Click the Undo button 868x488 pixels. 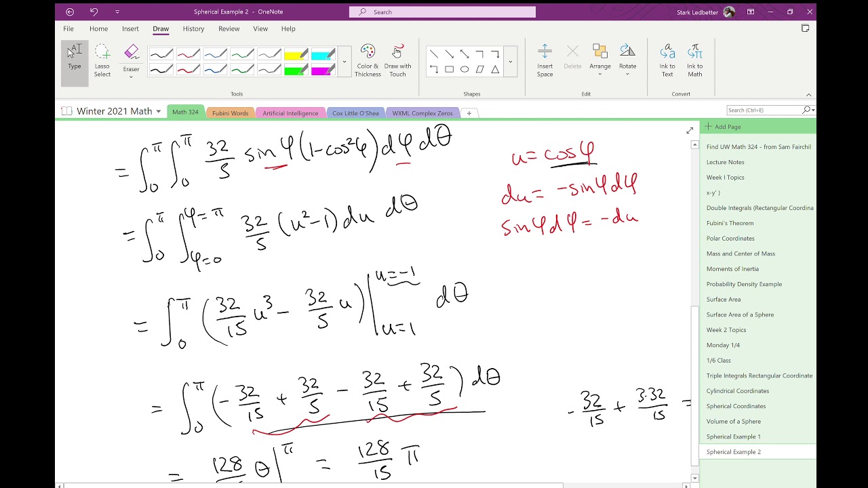pos(94,12)
